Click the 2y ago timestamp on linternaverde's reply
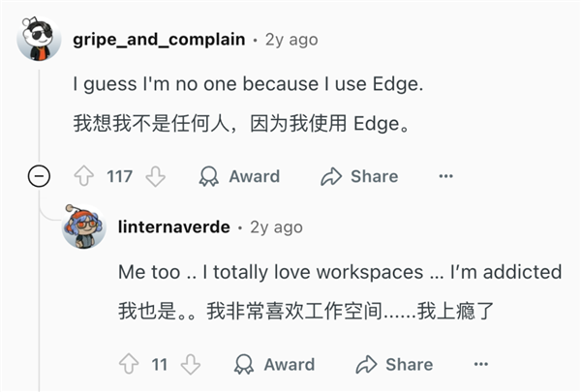Viewport: 581px width, 392px height. pyautogui.click(x=276, y=226)
